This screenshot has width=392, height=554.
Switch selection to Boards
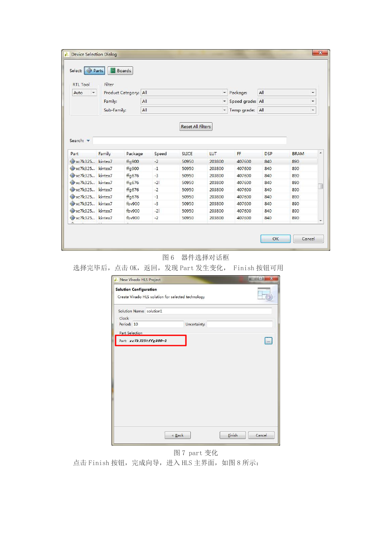pyautogui.click(x=120, y=71)
